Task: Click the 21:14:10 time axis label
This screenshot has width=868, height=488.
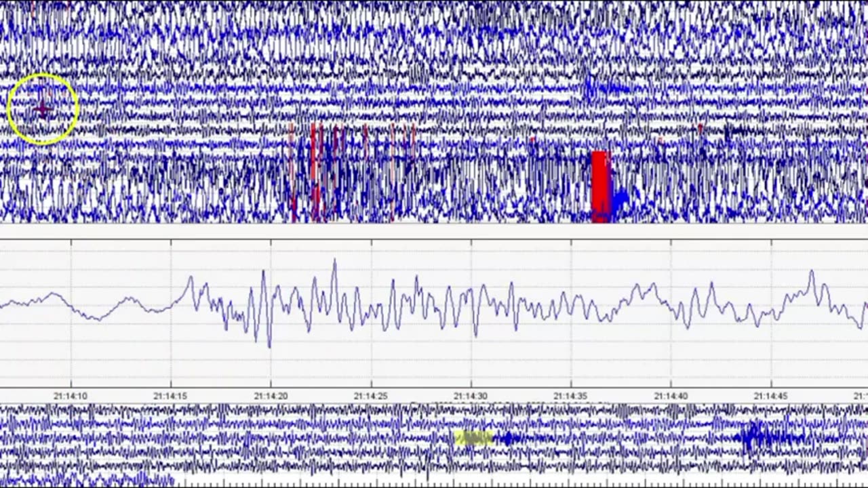Action: (71, 396)
